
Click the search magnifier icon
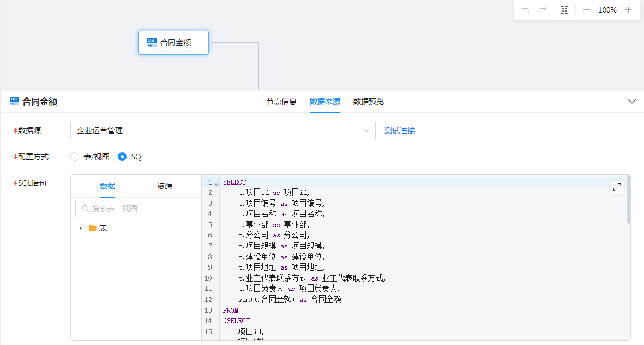[x=85, y=209]
